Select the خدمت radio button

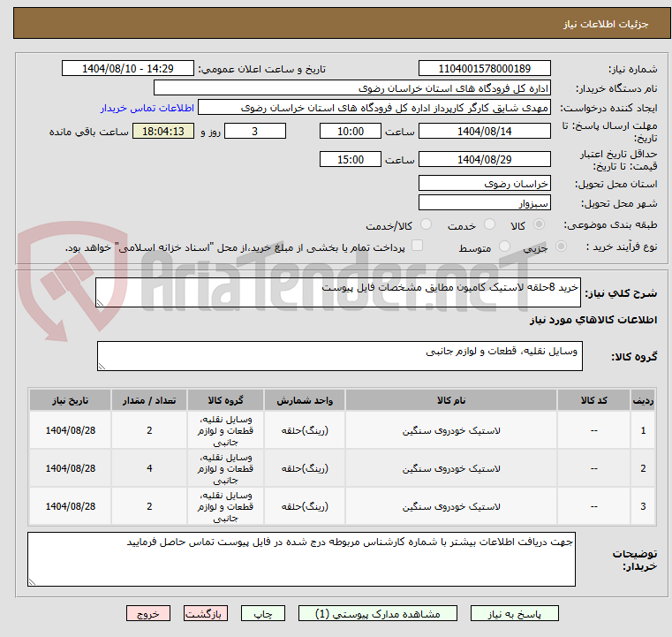click(x=489, y=224)
